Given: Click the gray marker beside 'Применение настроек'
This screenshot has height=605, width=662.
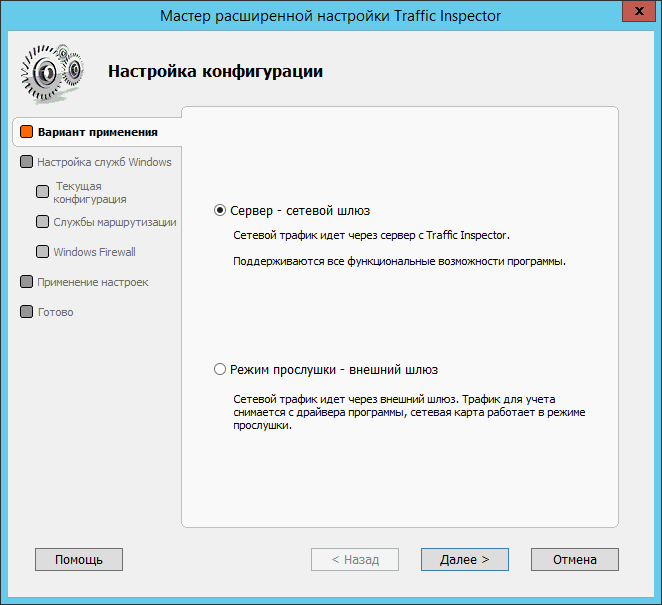Looking at the screenshot, I should pyautogui.click(x=27, y=282).
